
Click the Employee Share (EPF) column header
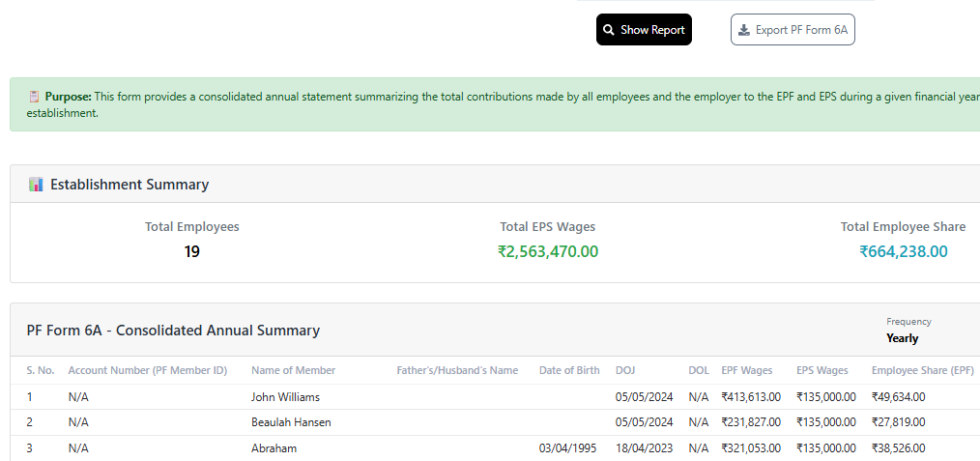[x=922, y=370]
